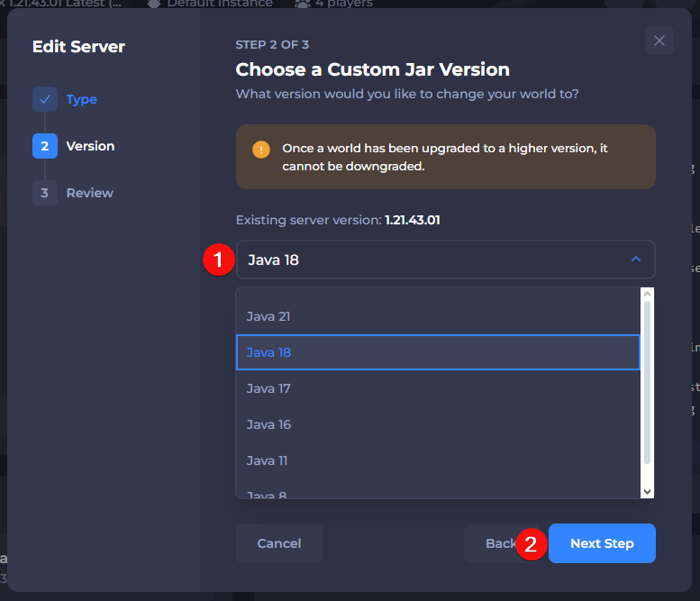Go to the Type step label
Screen dimensions: 700x601
point(82,99)
